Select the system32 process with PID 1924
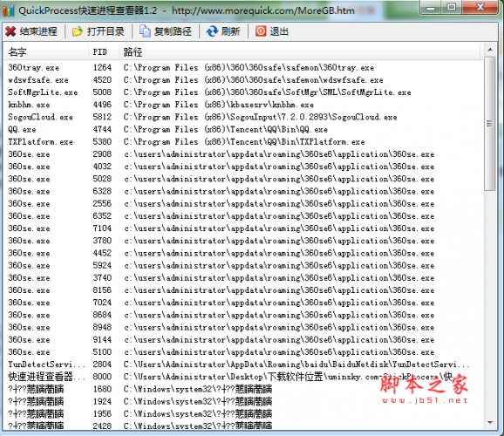The image size is (504, 436). [243, 402]
